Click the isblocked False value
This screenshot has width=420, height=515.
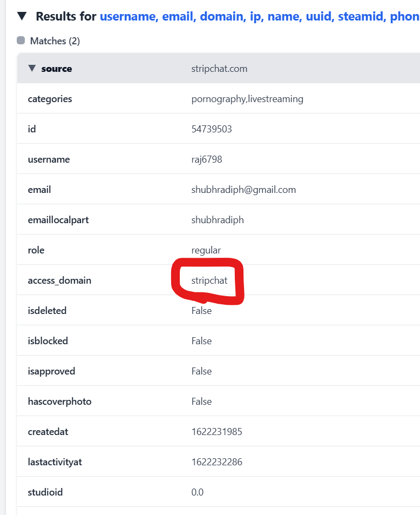pos(201,341)
